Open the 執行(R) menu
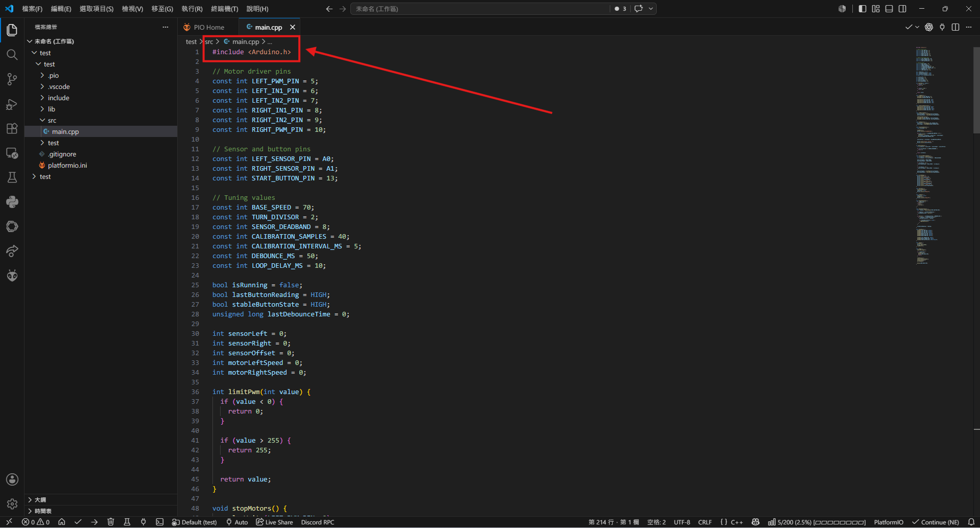 (x=192, y=9)
